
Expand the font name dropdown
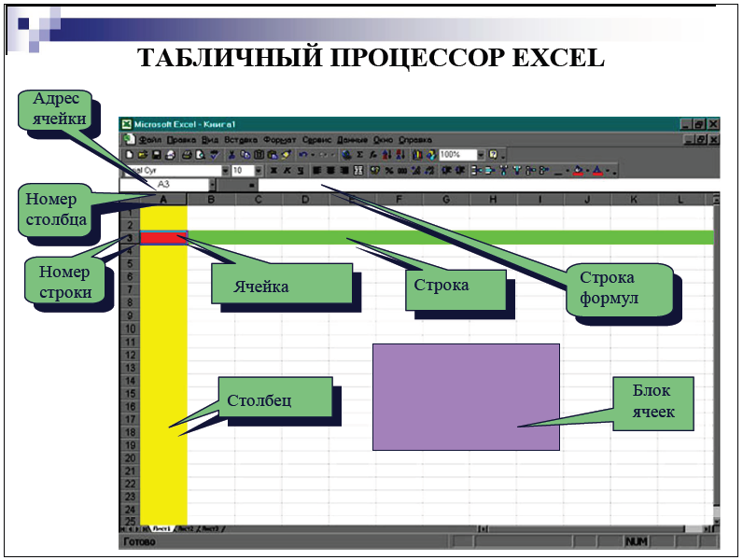[x=226, y=170]
